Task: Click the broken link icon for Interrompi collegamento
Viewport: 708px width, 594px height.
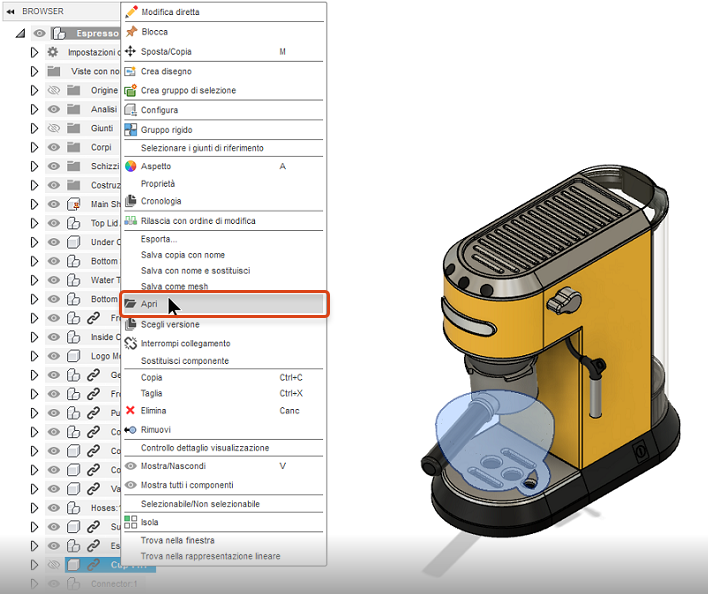Action: click(130, 343)
